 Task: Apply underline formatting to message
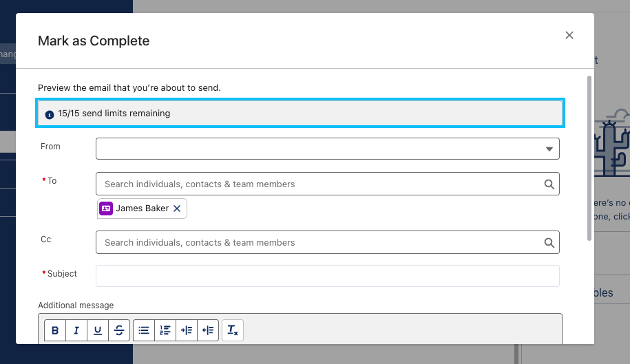tap(98, 330)
